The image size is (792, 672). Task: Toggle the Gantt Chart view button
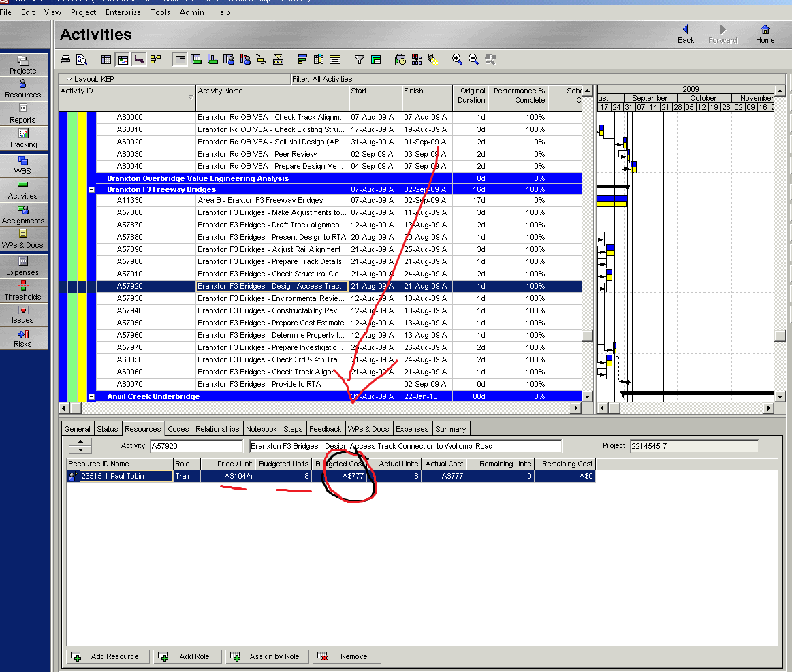tap(123, 60)
